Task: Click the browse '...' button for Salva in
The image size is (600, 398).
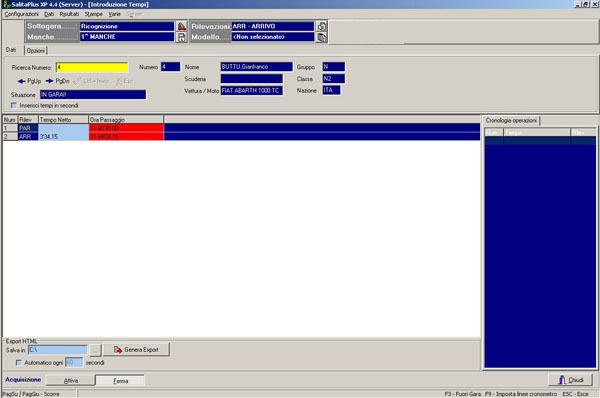Action: click(95, 350)
